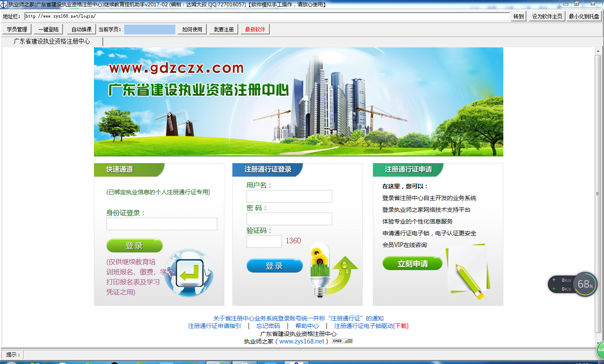Open the 学员管理 toolbar button
This screenshot has height=364, width=604.
tap(17, 29)
